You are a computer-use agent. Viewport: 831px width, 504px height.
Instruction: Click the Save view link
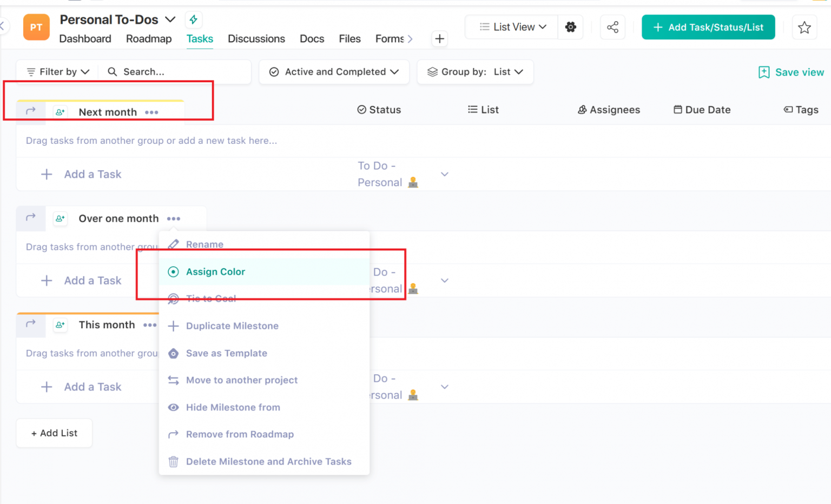799,72
